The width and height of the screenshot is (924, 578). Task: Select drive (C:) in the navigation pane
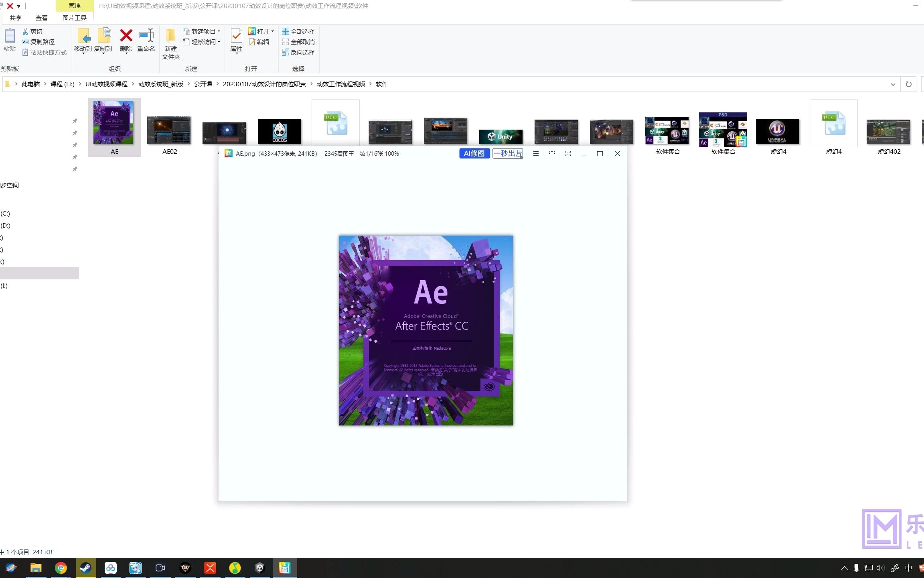(x=5, y=214)
